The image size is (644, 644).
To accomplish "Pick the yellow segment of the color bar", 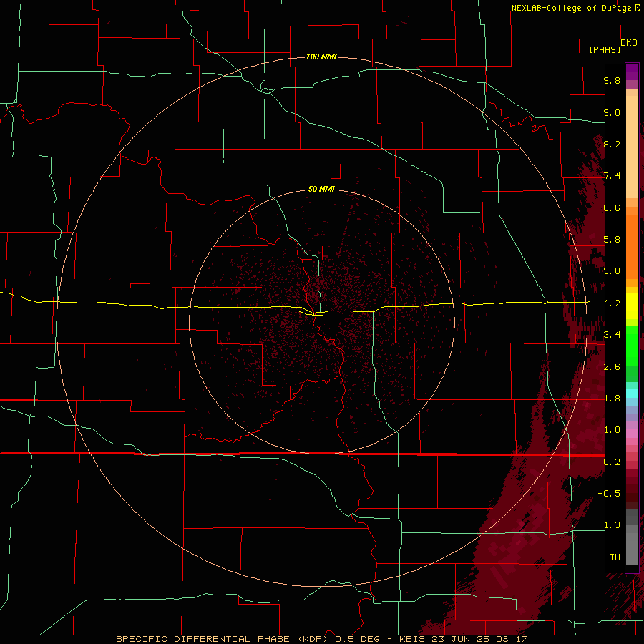I will point(632,306).
